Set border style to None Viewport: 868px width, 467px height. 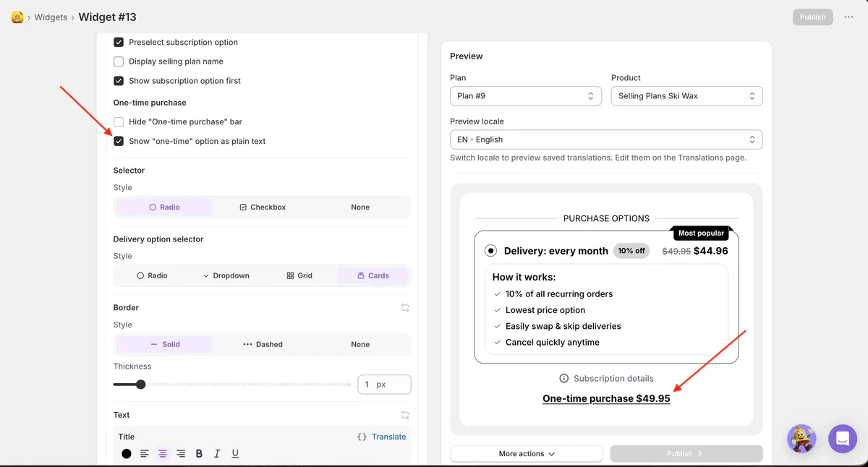(360, 344)
